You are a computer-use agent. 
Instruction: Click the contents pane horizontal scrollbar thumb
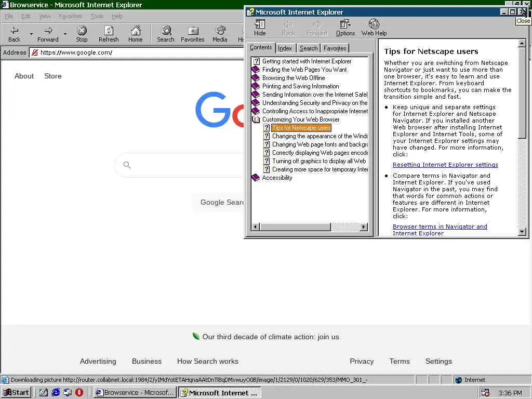(x=295, y=227)
